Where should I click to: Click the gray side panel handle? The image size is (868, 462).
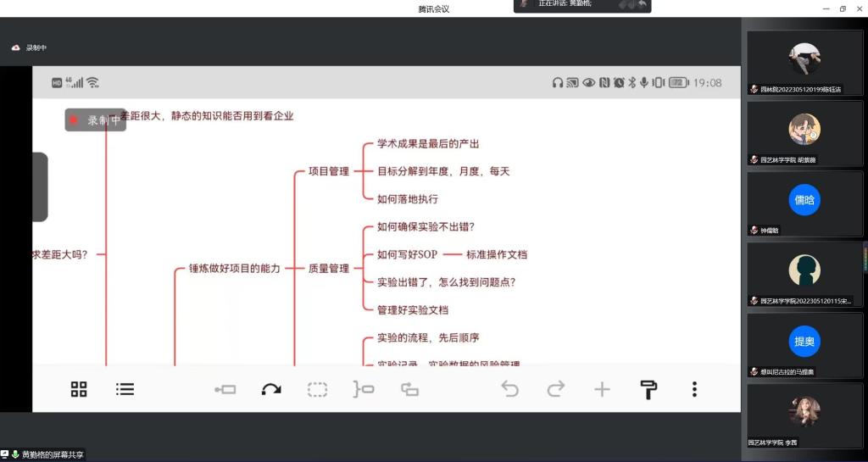40,186
